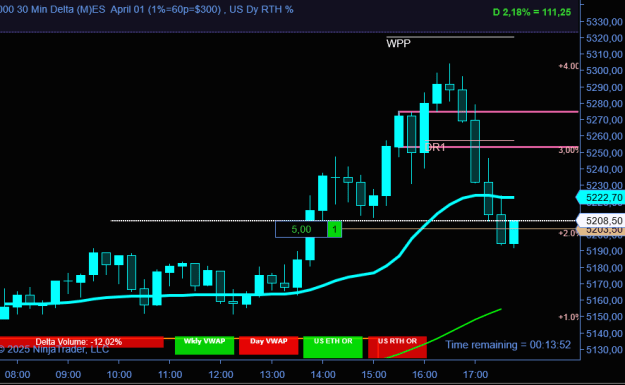This screenshot has width=625, height=385.
Task: Click the 17:00 time axis label
Action: (x=476, y=375)
